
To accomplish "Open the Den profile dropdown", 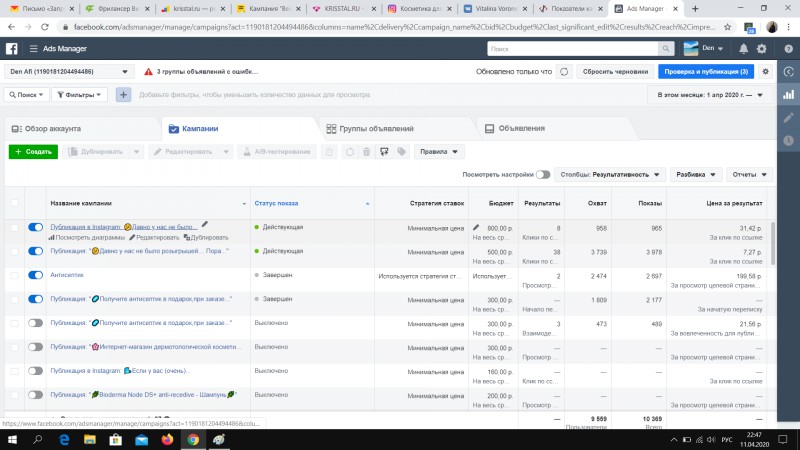I will click(x=704, y=48).
